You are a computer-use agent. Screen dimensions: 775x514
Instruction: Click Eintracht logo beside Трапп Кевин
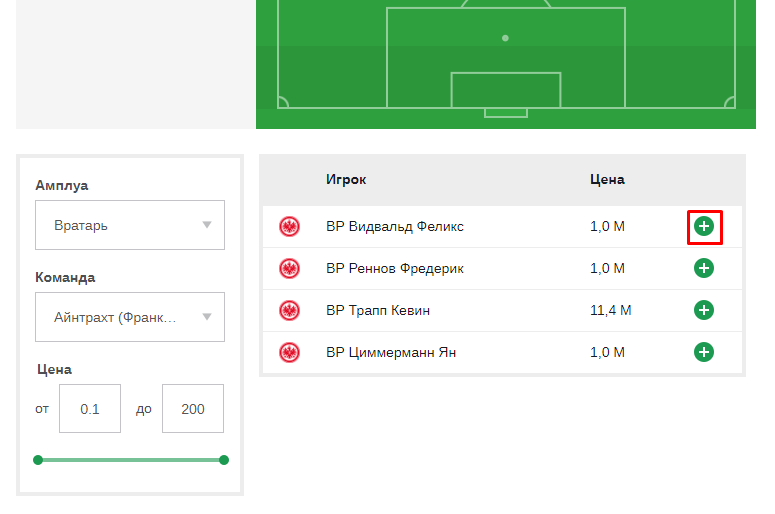[290, 311]
